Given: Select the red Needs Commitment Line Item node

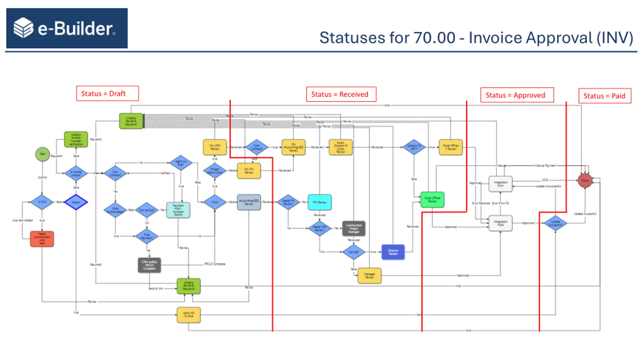Looking at the screenshot, I should [x=42, y=239].
